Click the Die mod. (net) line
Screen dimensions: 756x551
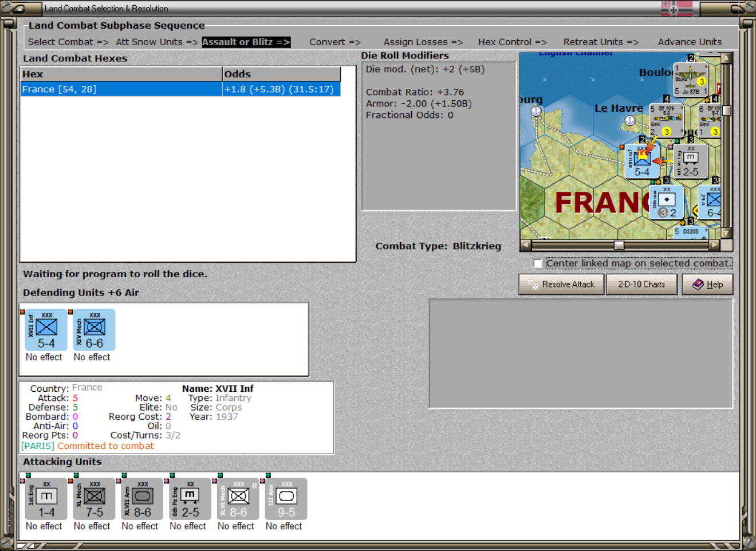(425, 69)
